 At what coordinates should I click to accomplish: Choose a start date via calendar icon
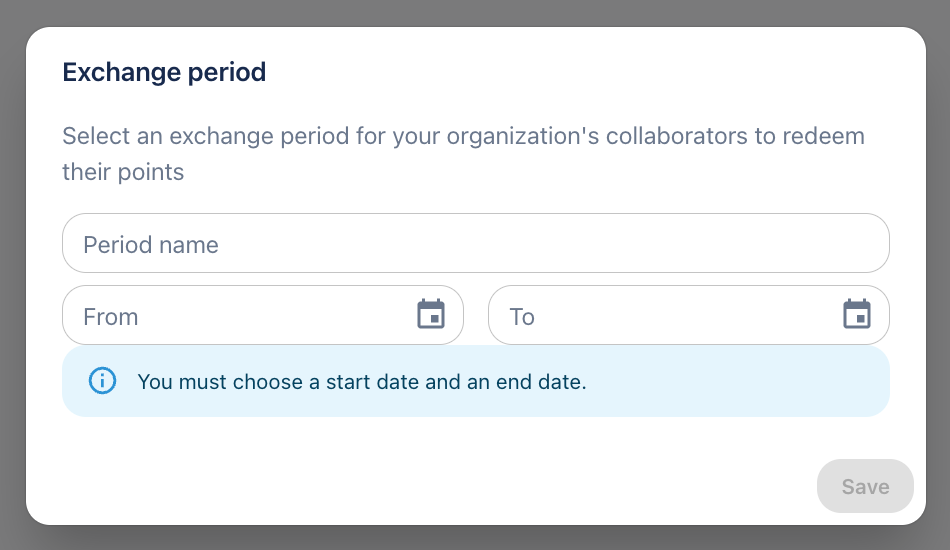tap(431, 315)
